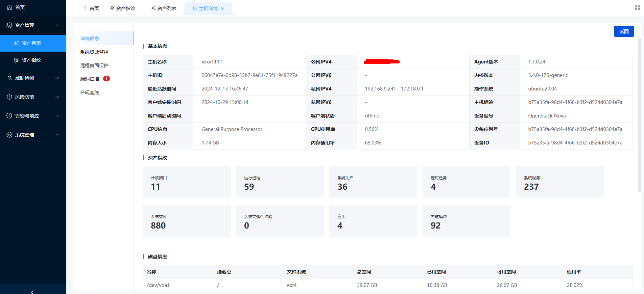
Task: Open the grid icon at top right
Action: (x=637, y=8)
